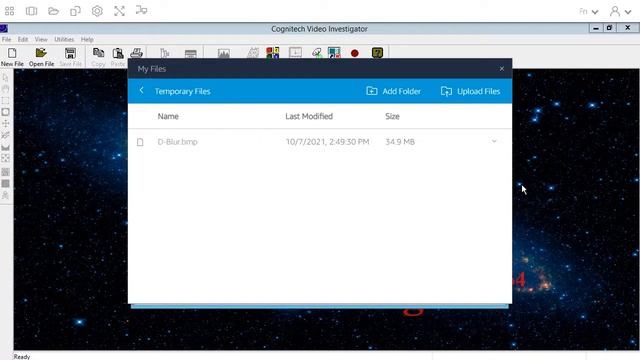The height and width of the screenshot is (360, 640).
Task: Select the rectangle selection tool in sidebar
Action: [5, 100]
